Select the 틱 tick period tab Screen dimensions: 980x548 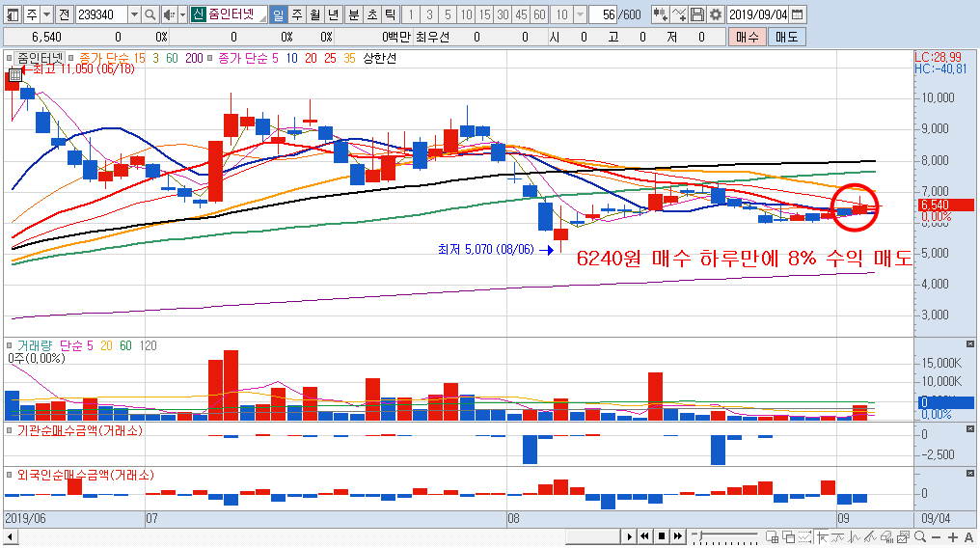(x=390, y=14)
